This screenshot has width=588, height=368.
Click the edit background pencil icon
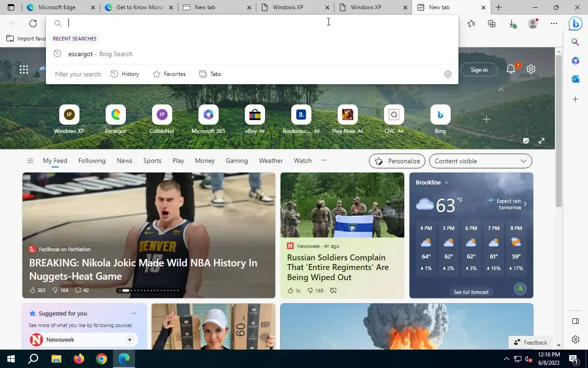(526, 141)
